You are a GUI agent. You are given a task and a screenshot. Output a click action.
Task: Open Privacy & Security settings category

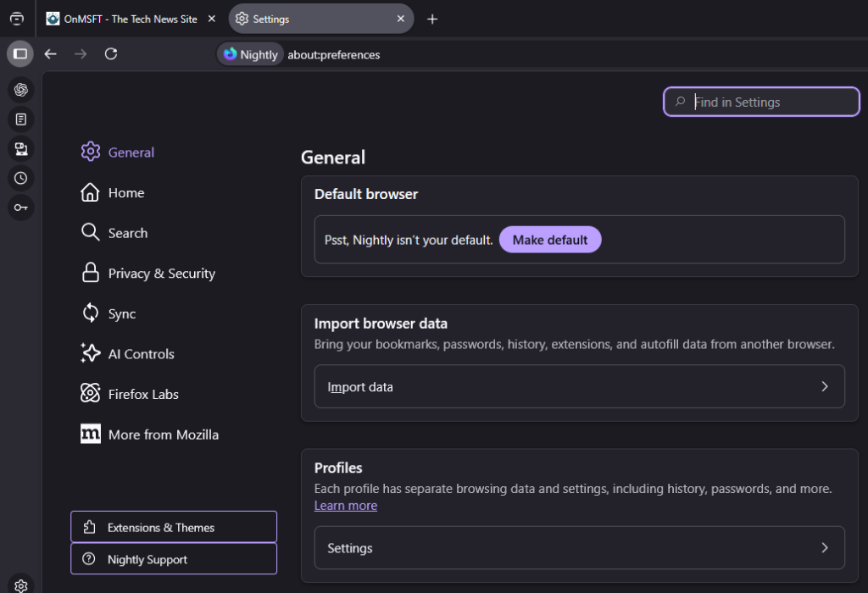tap(161, 274)
